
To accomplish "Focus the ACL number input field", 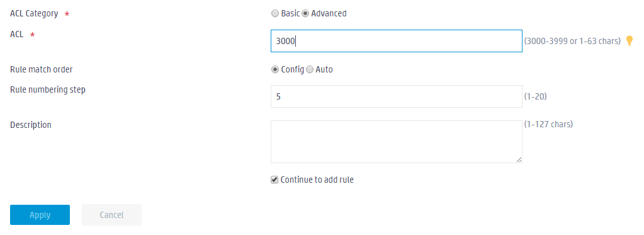I will pos(397,41).
